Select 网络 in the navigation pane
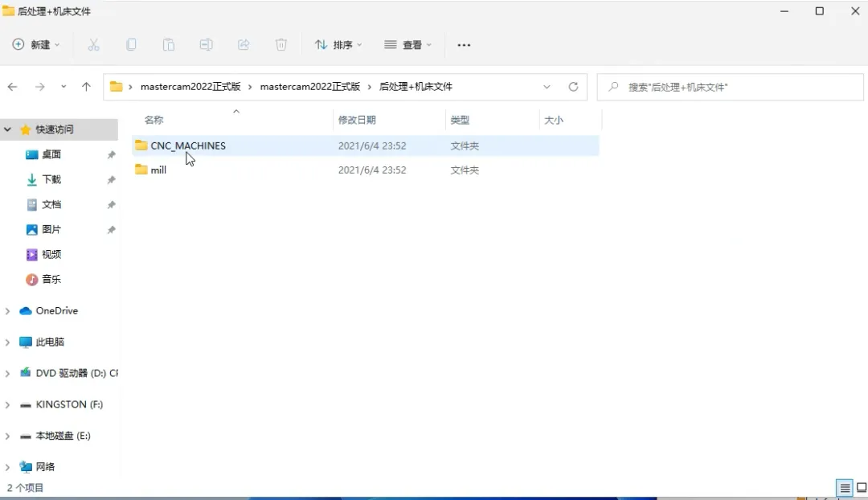This screenshot has height=500, width=868. [x=45, y=467]
